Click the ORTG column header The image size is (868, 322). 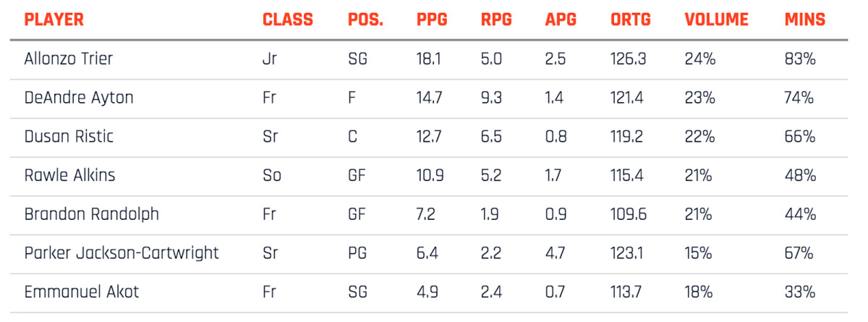[631, 20]
